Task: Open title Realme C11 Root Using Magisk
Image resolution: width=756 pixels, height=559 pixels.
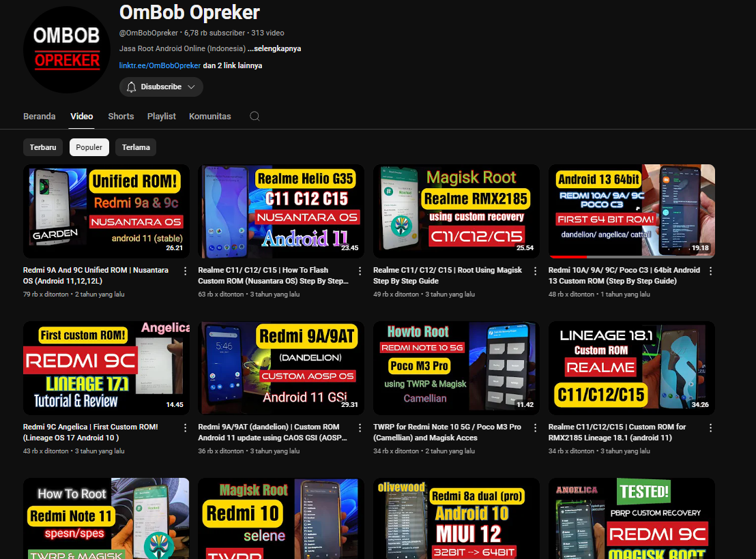Action: [x=448, y=275]
